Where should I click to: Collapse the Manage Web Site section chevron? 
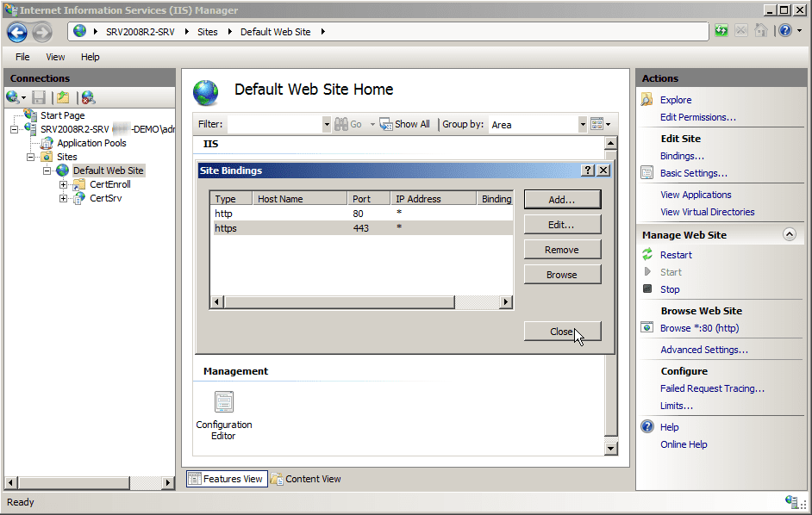tap(790, 234)
